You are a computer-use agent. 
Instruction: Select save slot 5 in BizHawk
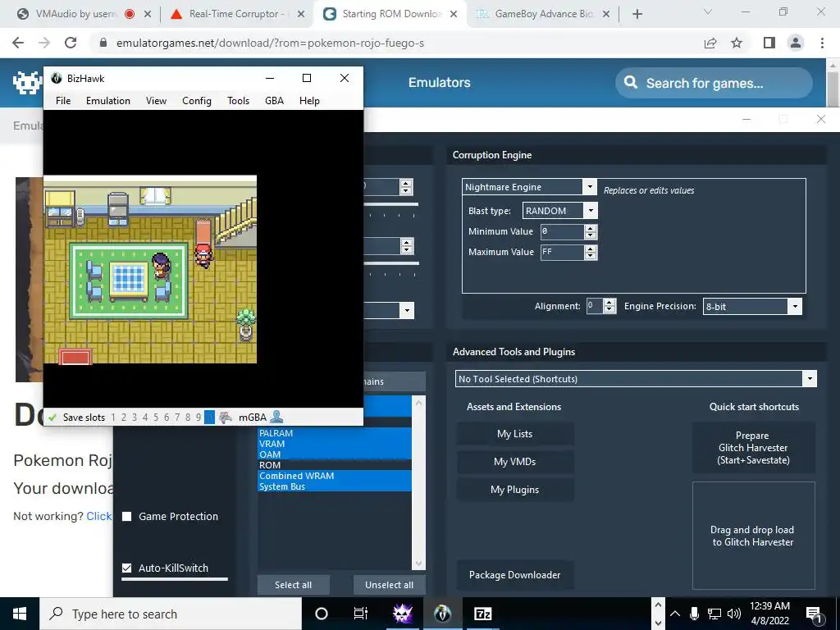click(156, 418)
